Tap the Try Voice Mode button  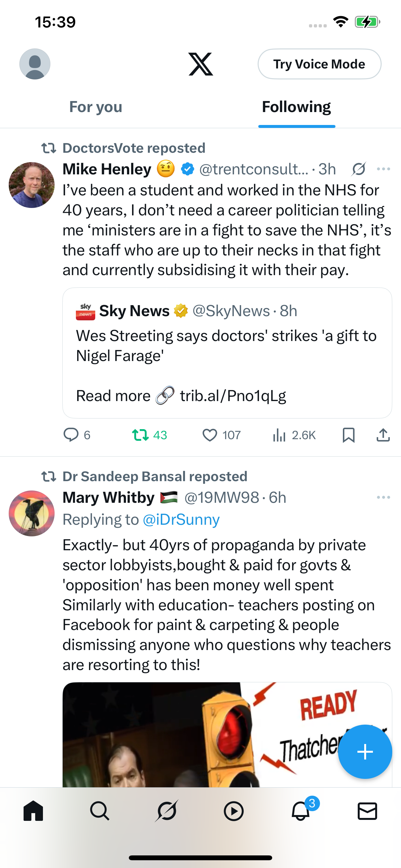click(x=319, y=64)
